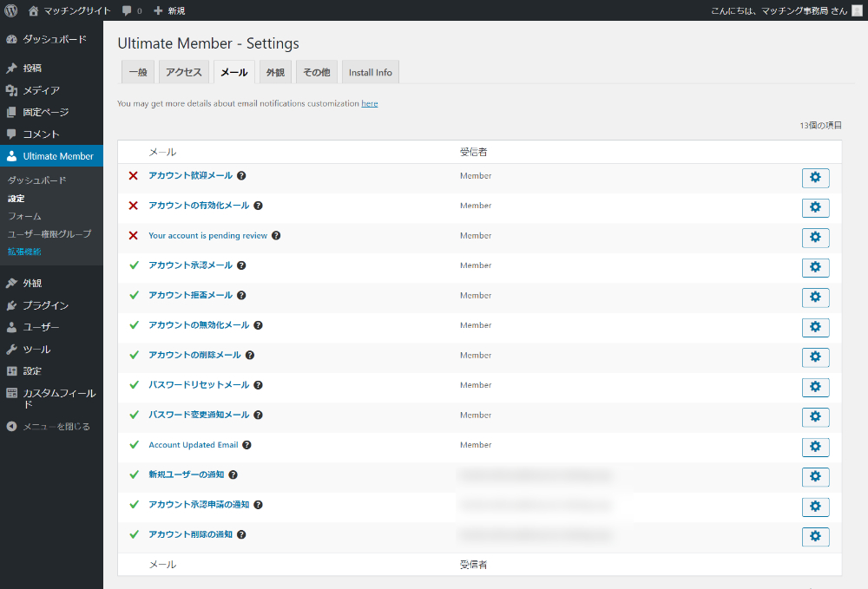Show help tooltip for アカウント承認メール
Screen dimensions: 868x589
click(x=241, y=265)
